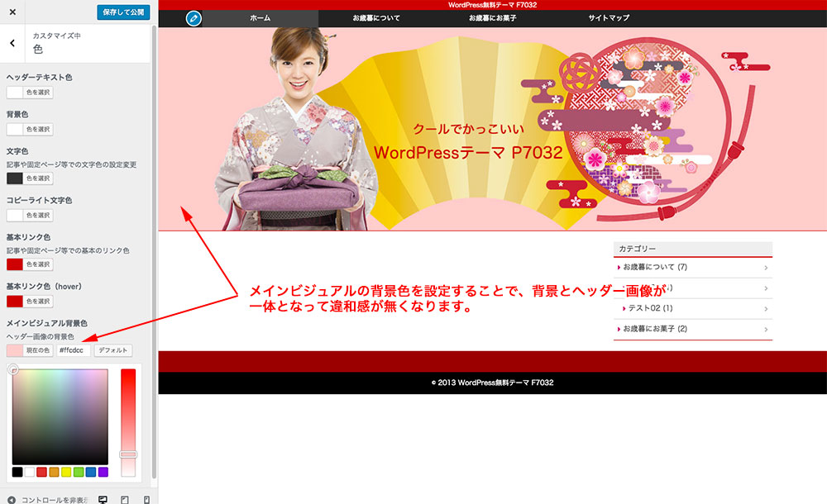Viewport: 827px width, 504px height.
Task: Select the yellow palette swatch
Action: 66,472
